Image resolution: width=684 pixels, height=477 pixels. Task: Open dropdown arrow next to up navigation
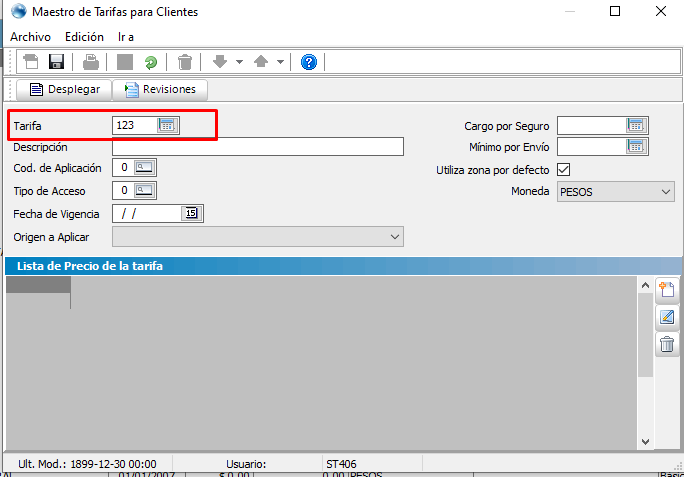pyautogui.click(x=280, y=62)
